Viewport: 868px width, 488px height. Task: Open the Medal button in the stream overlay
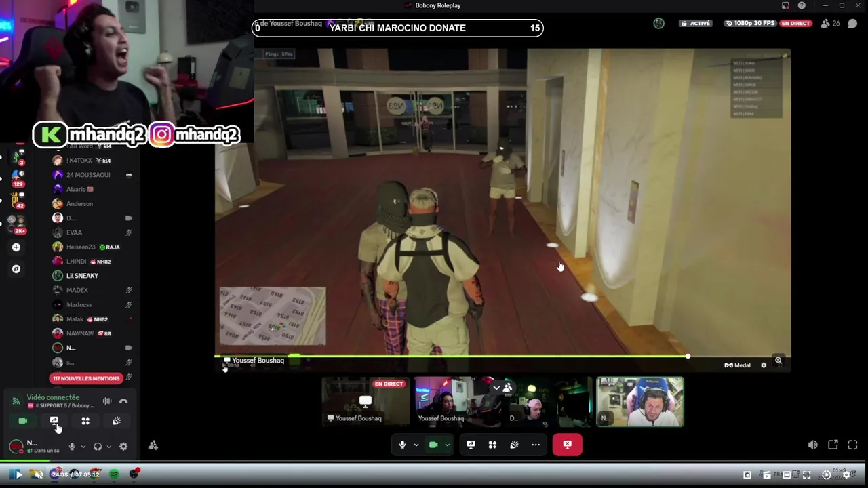(x=737, y=365)
